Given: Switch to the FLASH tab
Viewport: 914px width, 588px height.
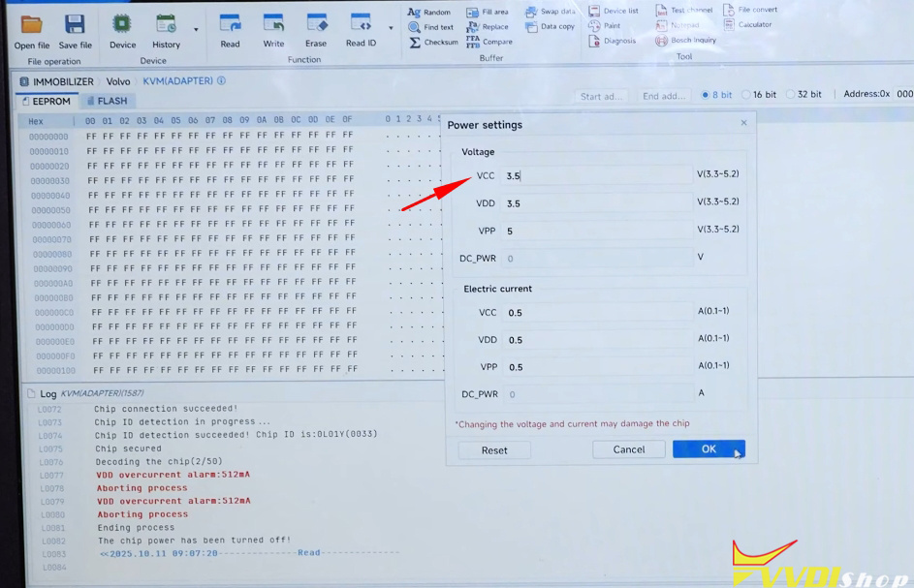Looking at the screenshot, I should pos(107,101).
